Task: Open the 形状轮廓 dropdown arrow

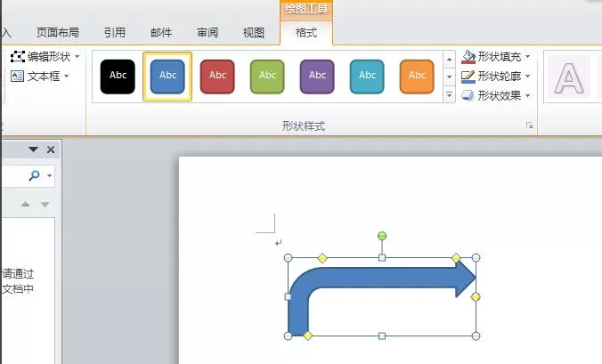Action: tap(528, 76)
